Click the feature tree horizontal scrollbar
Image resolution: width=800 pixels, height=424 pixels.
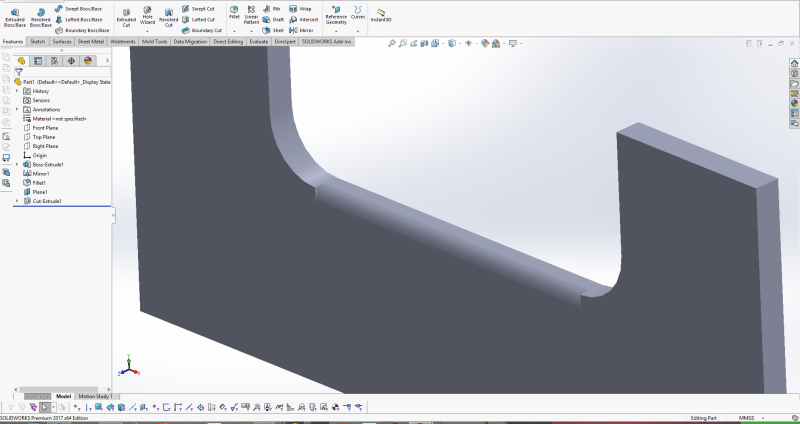pos(60,389)
